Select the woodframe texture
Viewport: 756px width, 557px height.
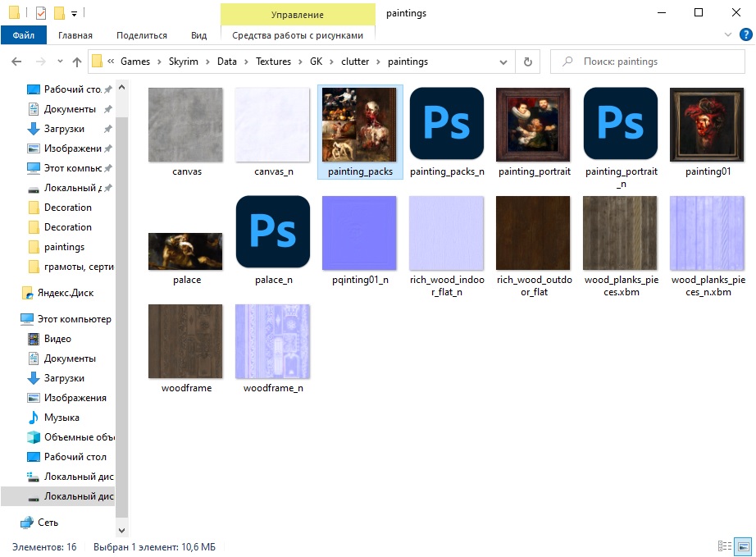click(x=185, y=348)
